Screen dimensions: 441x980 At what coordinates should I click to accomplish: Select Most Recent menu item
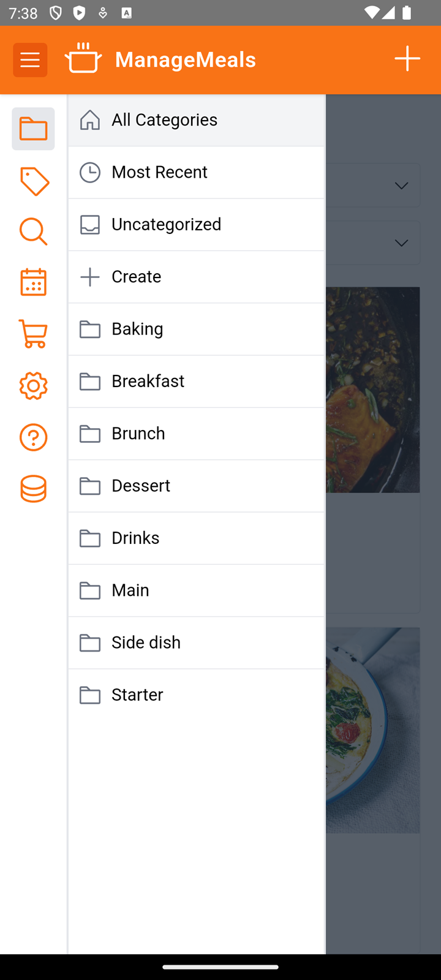196,173
